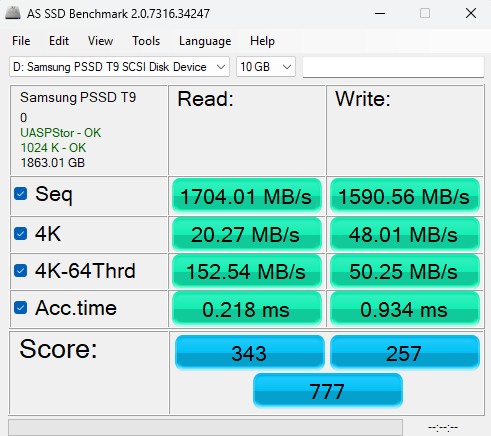Click the total score 777
This screenshot has width=491, height=436.
tap(328, 391)
